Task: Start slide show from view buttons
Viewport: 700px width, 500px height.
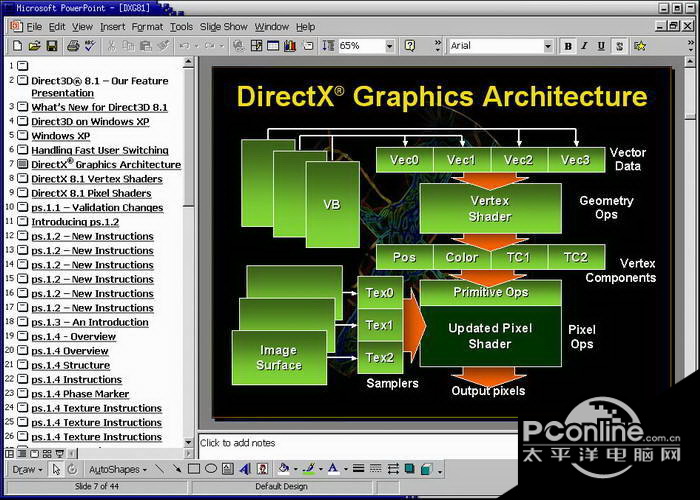Action: tap(59, 454)
